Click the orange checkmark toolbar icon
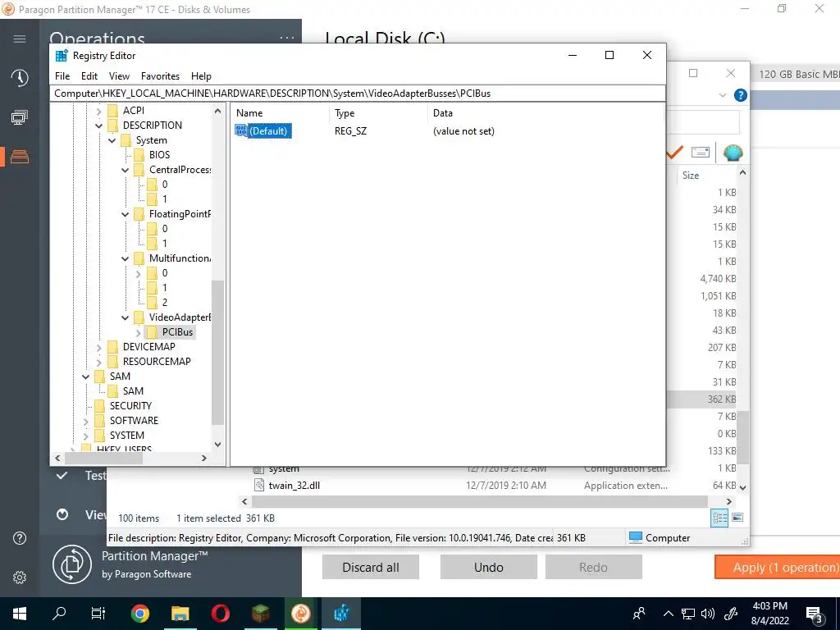The image size is (840, 630). (x=674, y=153)
